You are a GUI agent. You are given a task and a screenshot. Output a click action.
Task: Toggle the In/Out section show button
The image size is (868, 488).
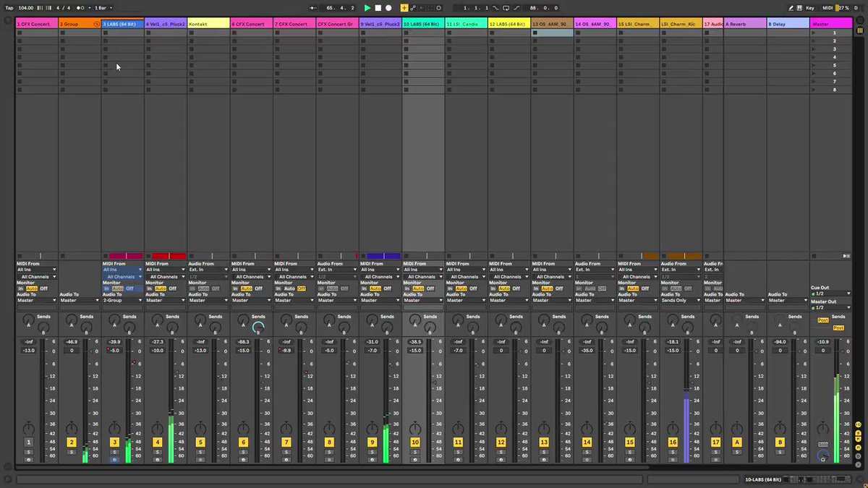click(859, 423)
